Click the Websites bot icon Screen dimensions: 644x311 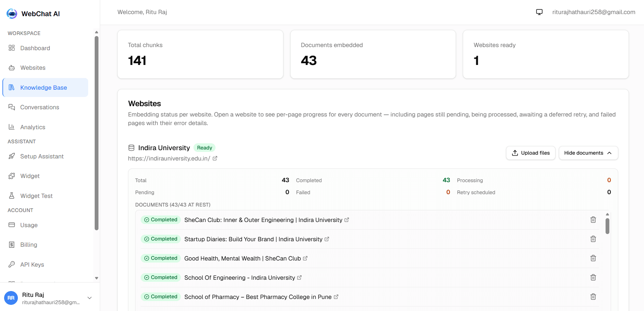pos(12,68)
